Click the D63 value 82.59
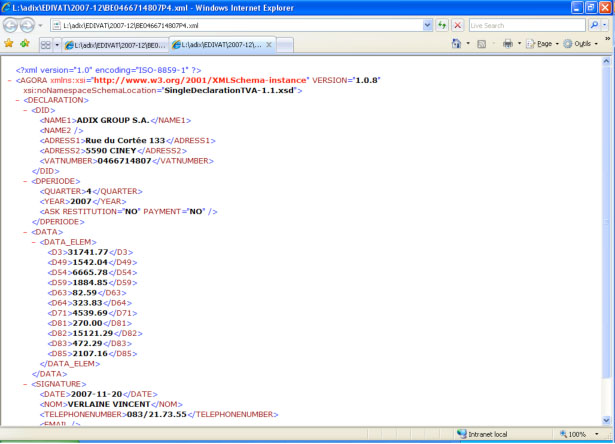 point(85,293)
